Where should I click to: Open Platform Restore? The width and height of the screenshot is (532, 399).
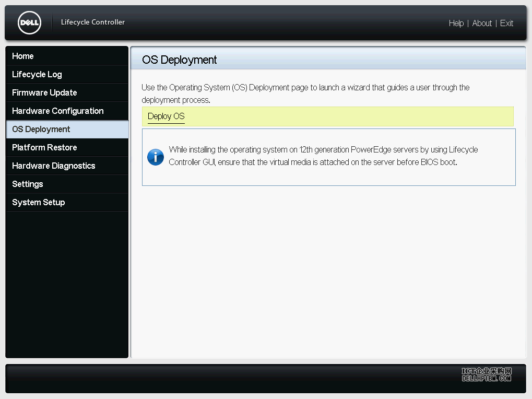67,148
